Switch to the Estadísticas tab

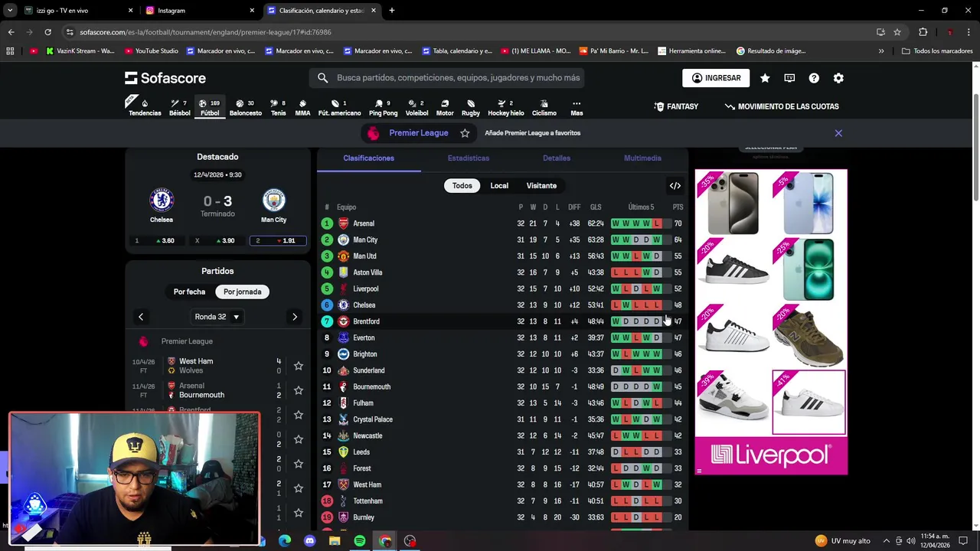pos(469,158)
